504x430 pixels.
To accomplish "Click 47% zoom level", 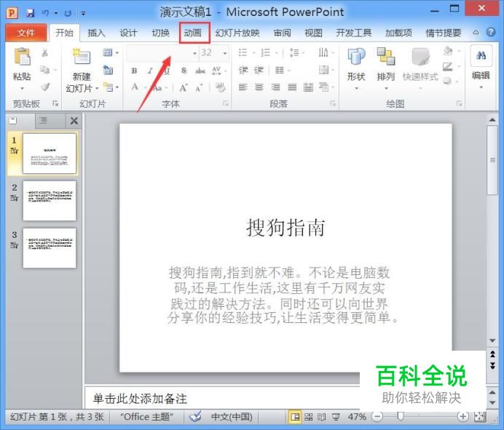I will (x=357, y=417).
